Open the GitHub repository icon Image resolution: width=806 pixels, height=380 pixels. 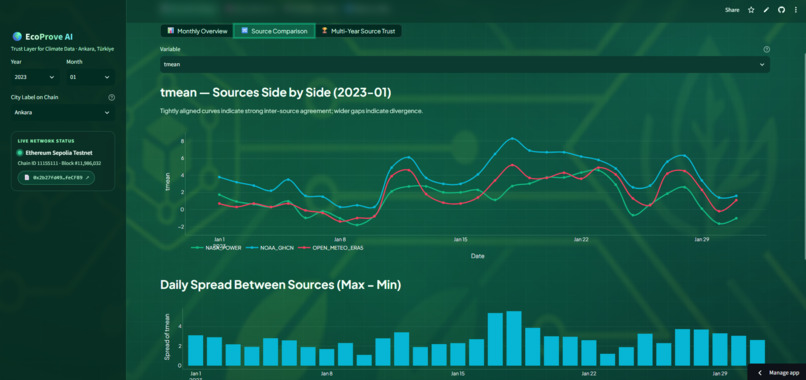coord(781,10)
